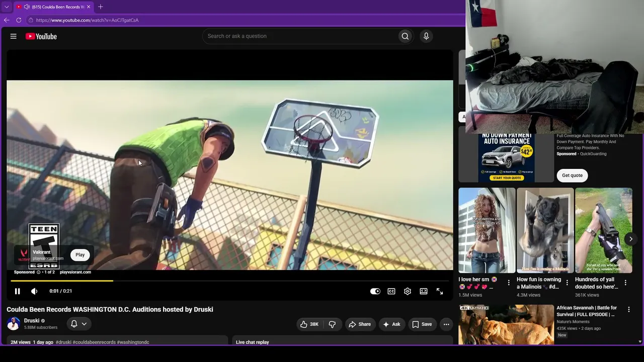Click the #washingtondc hashtag
The image size is (644, 362).
(x=133, y=342)
